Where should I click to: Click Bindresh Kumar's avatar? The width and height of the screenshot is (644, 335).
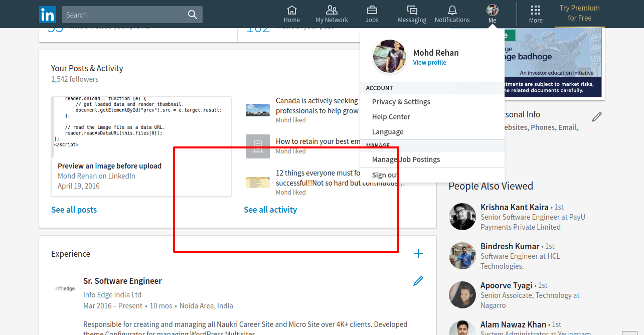[462, 256]
